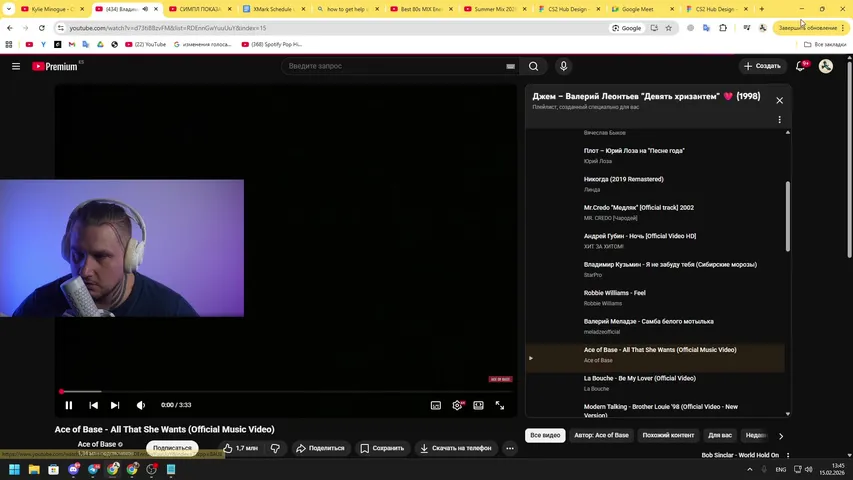
Task: Open more actions menu beside download button
Action: 510,448
